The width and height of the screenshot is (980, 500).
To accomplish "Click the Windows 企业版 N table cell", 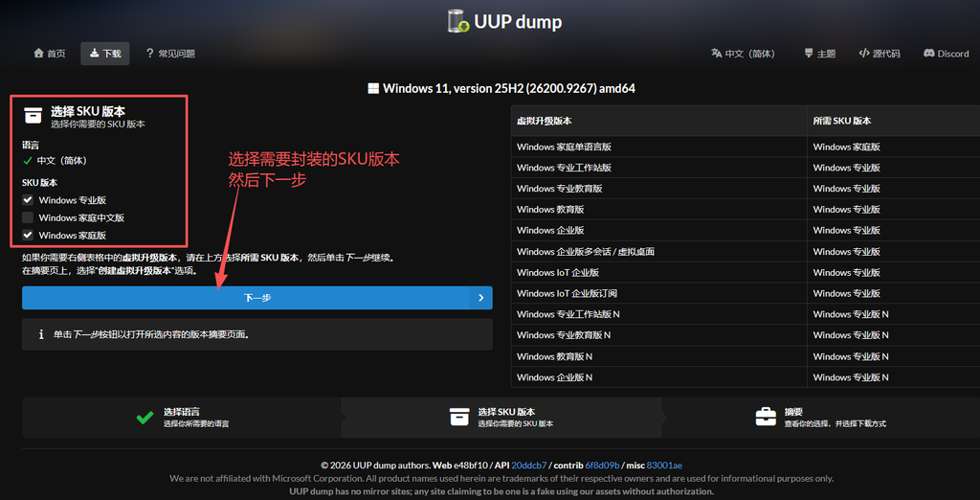I will pyautogui.click(x=658, y=377).
